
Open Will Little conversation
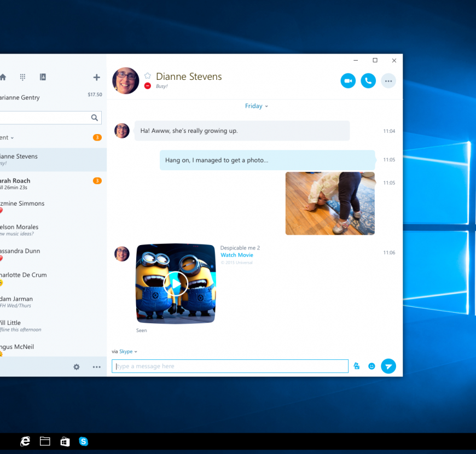[x=53, y=326]
